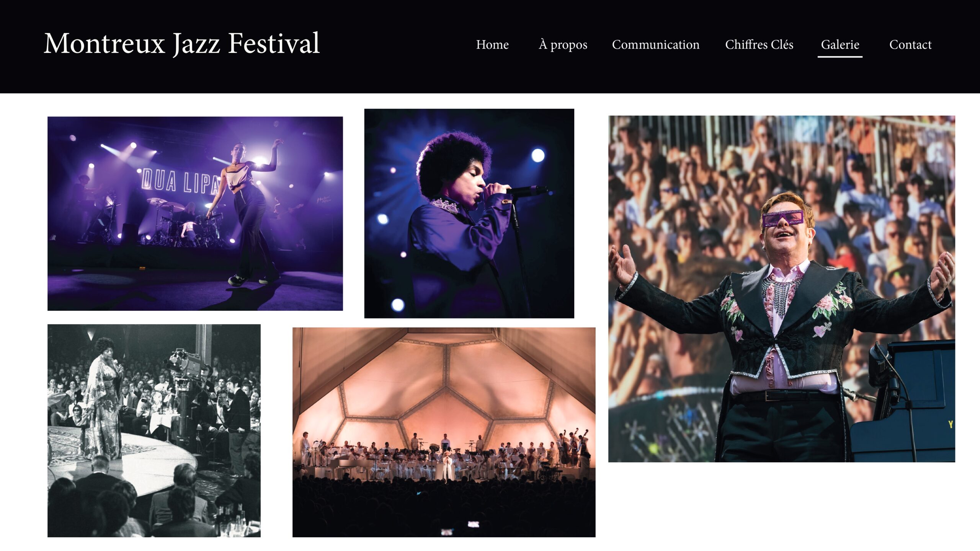This screenshot has width=980, height=551.
Task: Click the white underline beneath Galerie
Action: click(x=840, y=57)
